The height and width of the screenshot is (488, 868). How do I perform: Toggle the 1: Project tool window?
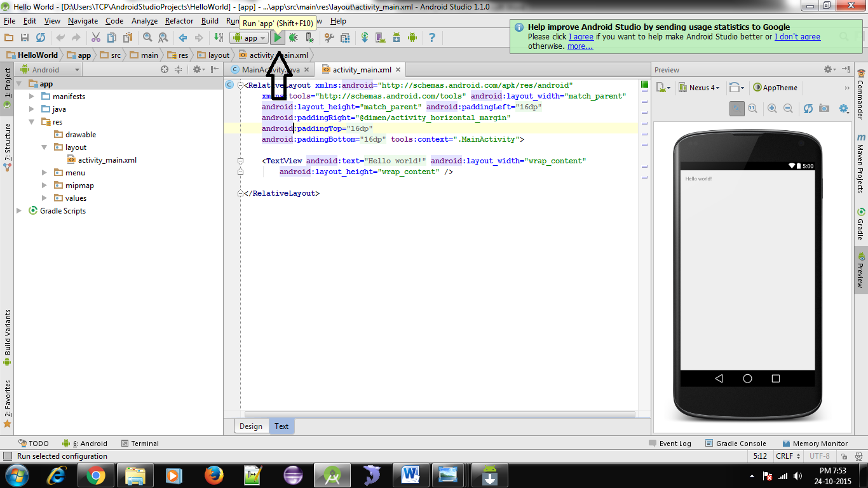tap(8, 88)
